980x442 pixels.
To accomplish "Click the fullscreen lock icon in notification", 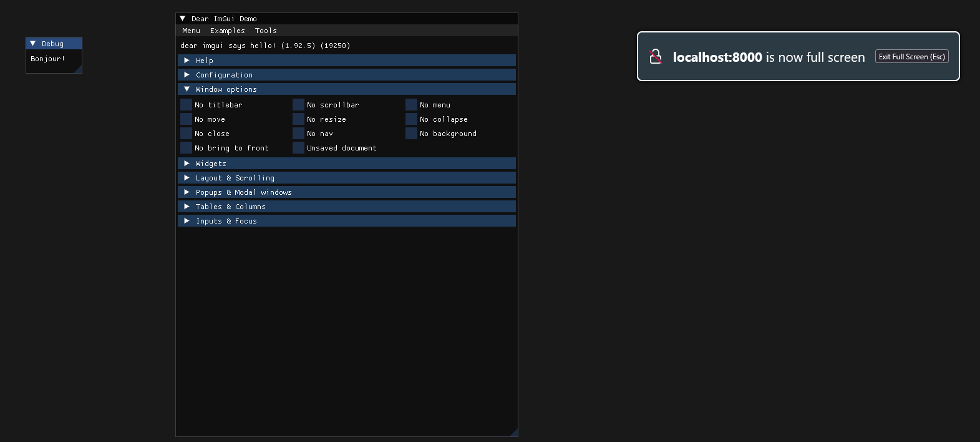I will coord(655,57).
